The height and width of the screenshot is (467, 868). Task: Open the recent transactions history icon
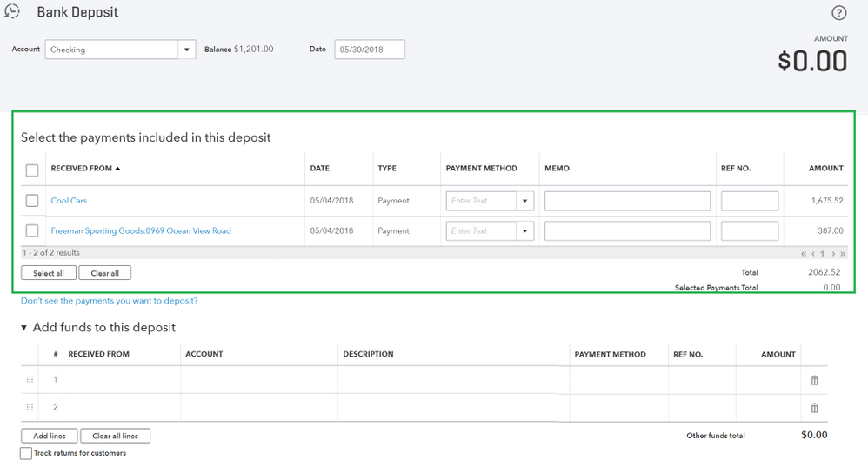click(12, 12)
